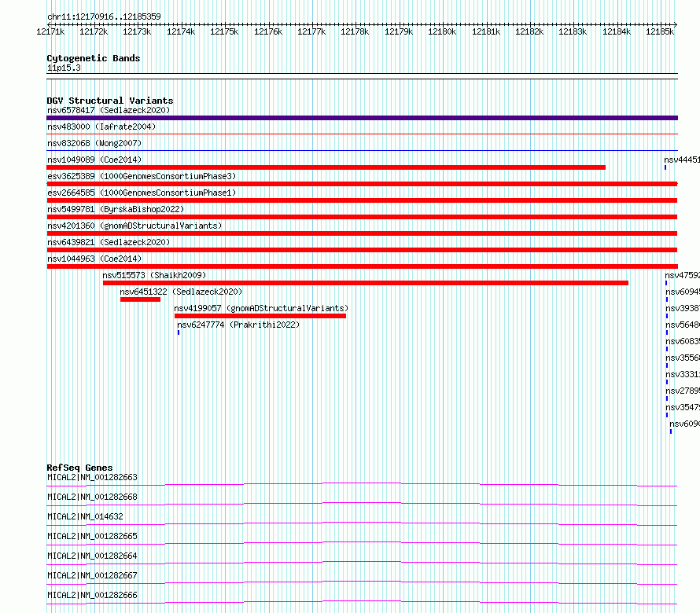
Task: Click the 12171k ruler position label
Action: [x=50, y=31]
